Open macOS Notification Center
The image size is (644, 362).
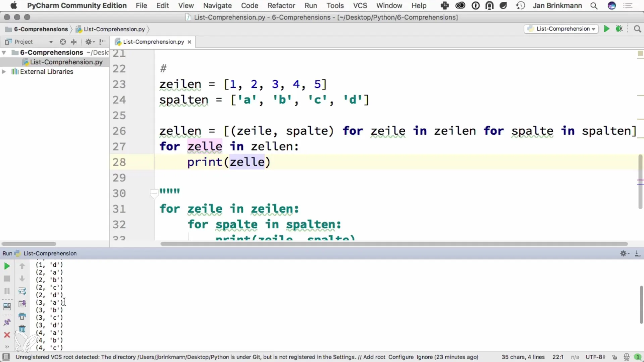pos(628,5)
